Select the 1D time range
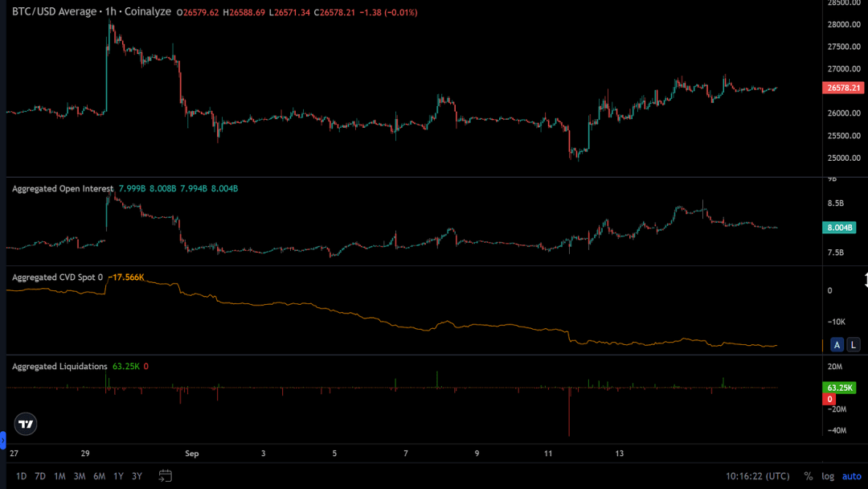This screenshot has height=489, width=868. 21,476
